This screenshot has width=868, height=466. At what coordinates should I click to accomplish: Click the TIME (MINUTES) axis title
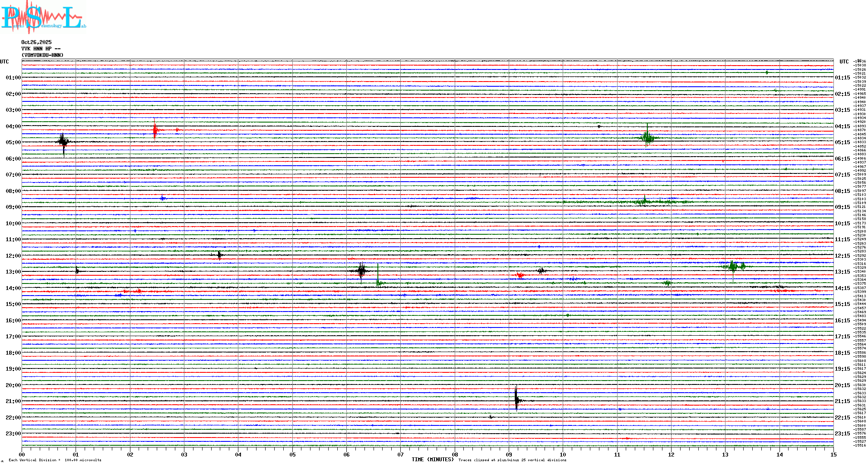[433, 460]
